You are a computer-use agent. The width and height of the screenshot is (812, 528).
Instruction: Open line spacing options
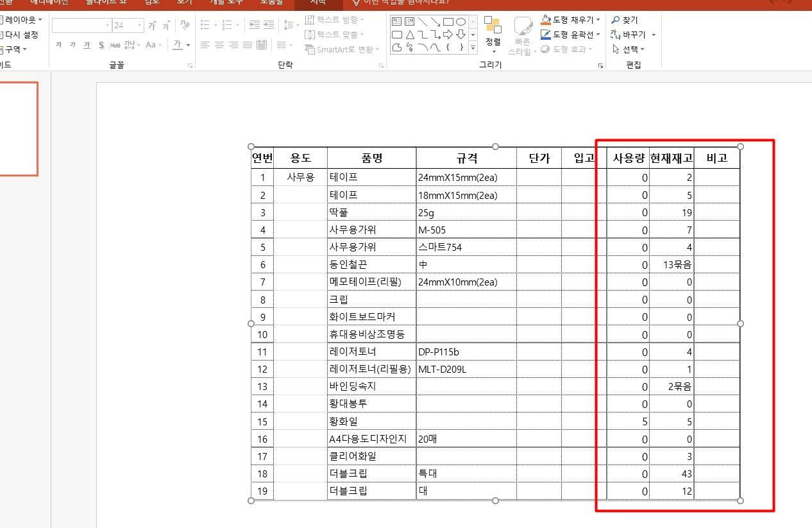(291, 25)
